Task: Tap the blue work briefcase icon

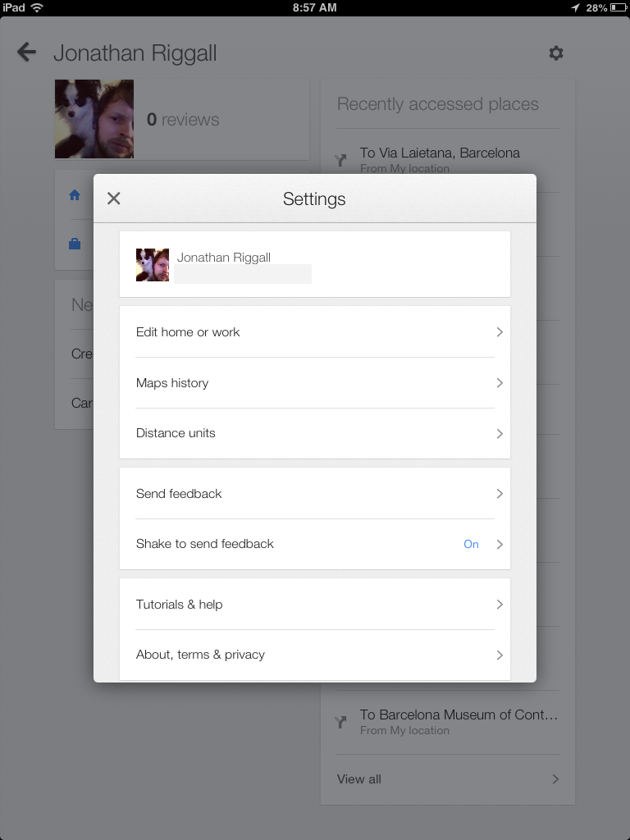Action: (x=75, y=244)
